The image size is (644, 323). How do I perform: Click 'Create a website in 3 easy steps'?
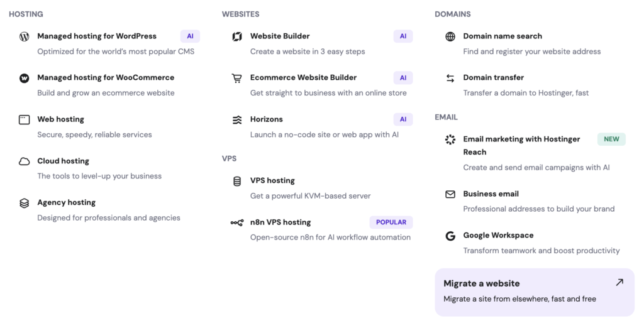coord(308,52)
